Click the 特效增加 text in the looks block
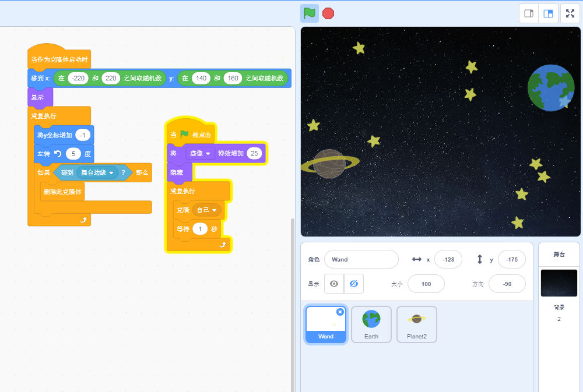Image resolution: width=583 pixels, height=392 pixels. tap(231, 153)
